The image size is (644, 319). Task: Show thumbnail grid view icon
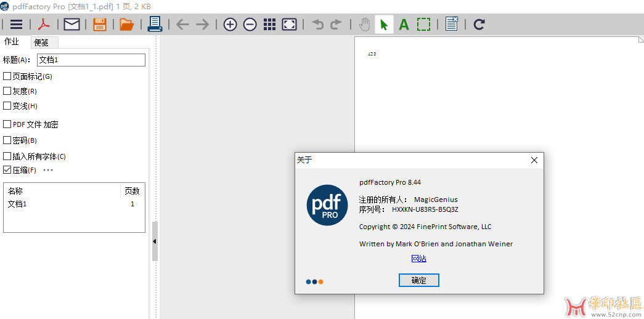(269, 25)
